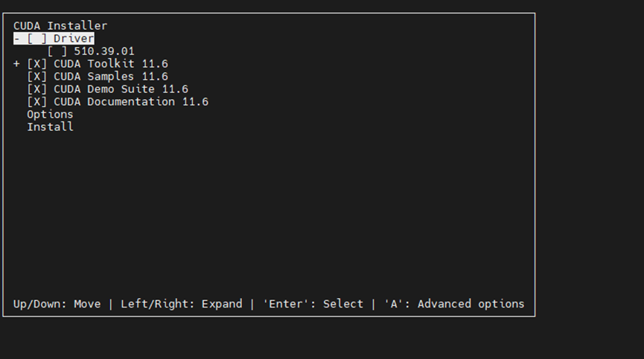644x359 pixels.
Task: Collapse the Driver entry using minus sign
Action: (16, 39)
